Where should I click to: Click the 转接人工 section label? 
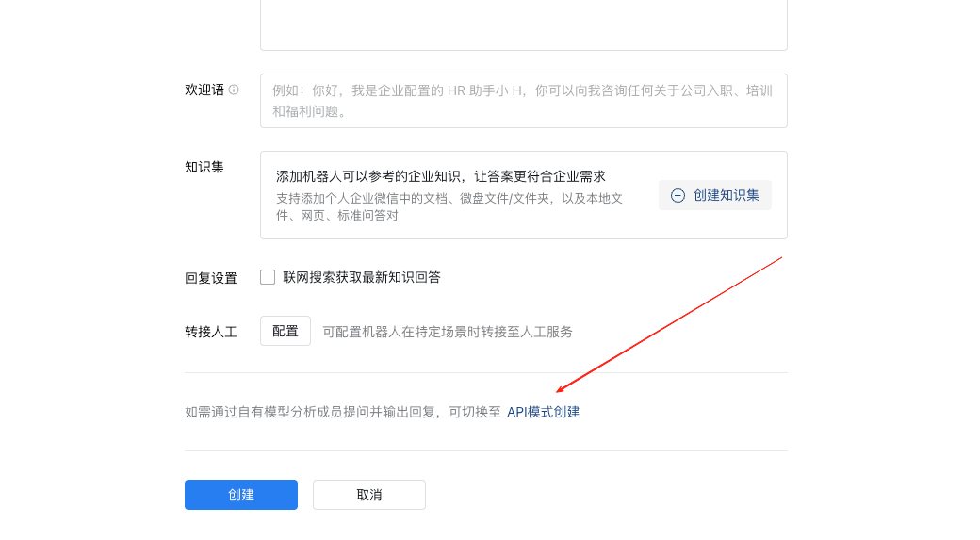[x=211, y=332]
